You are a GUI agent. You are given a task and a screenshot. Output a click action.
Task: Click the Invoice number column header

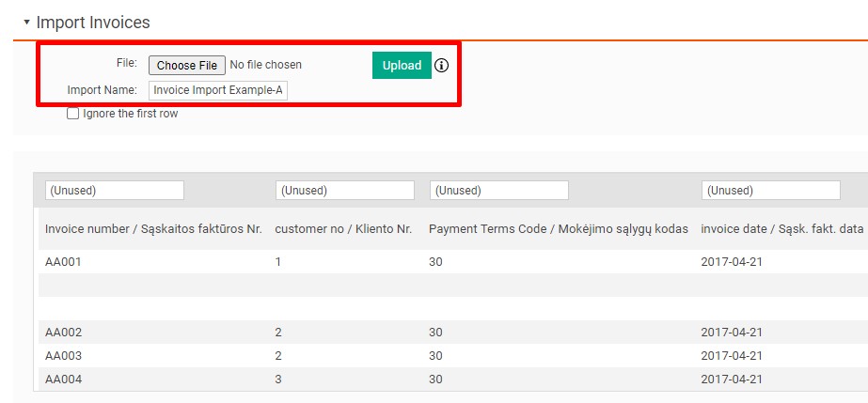click(x=153, y=229)
